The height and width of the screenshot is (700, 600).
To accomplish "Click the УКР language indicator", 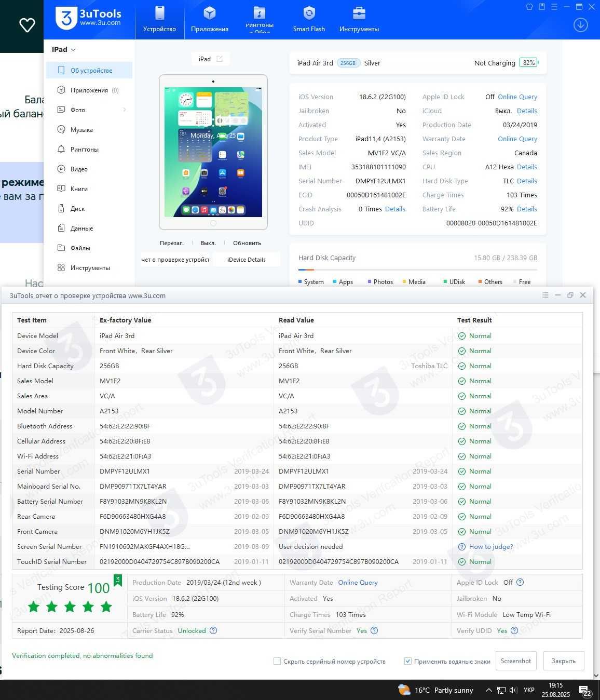I will point(529,690).
